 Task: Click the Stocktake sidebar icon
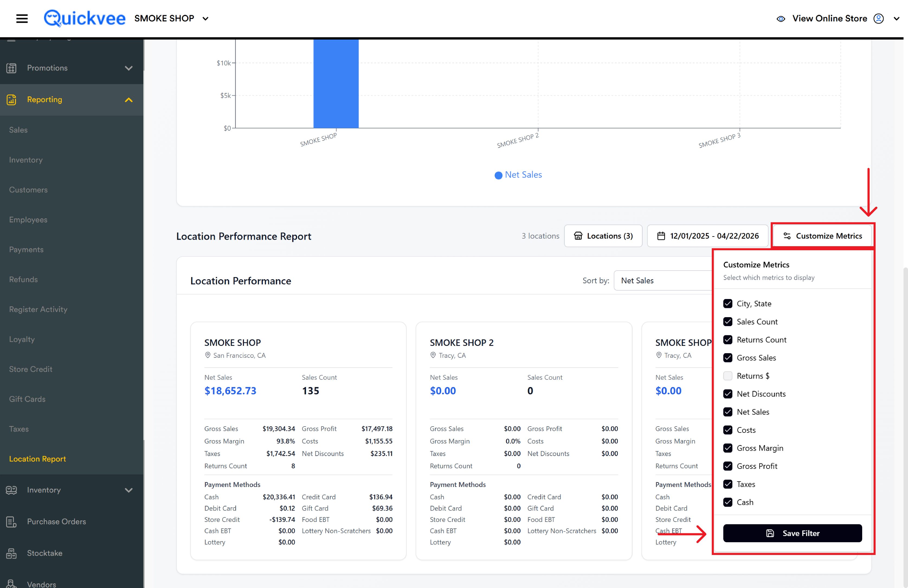[11, 553]
